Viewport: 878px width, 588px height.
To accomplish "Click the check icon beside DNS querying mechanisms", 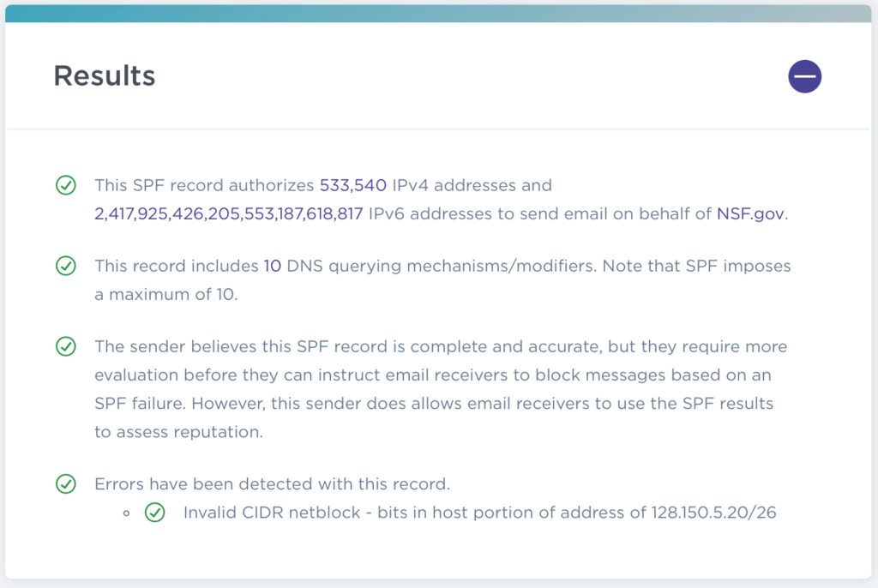I will click(66, 266).
